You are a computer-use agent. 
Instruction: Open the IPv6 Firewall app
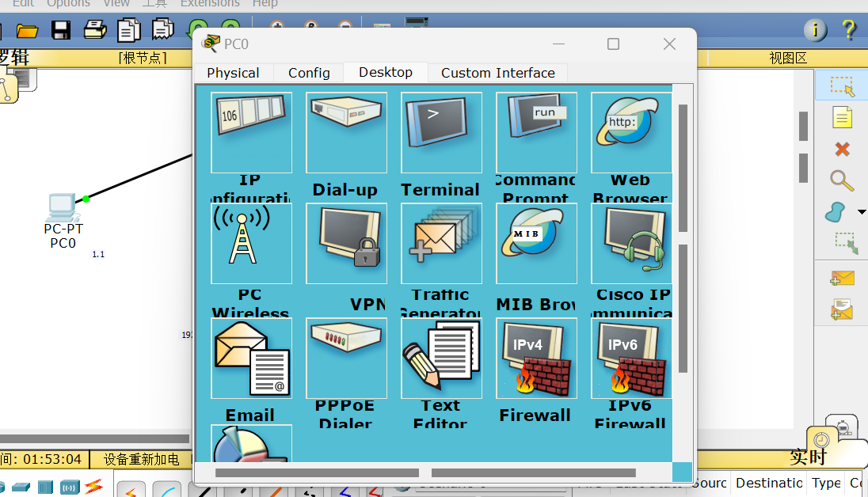tap(632, 358)
